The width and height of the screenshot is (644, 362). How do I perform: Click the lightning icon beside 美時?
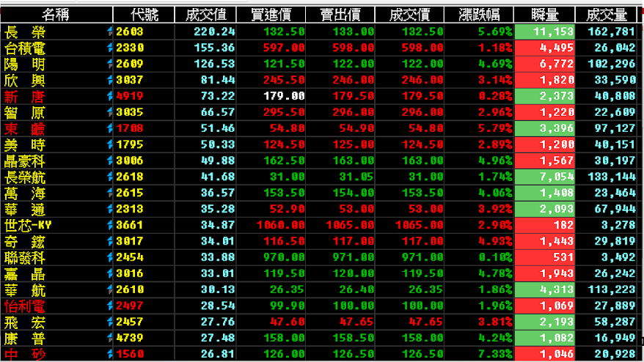pyautogui.click(x=110, y=144)
